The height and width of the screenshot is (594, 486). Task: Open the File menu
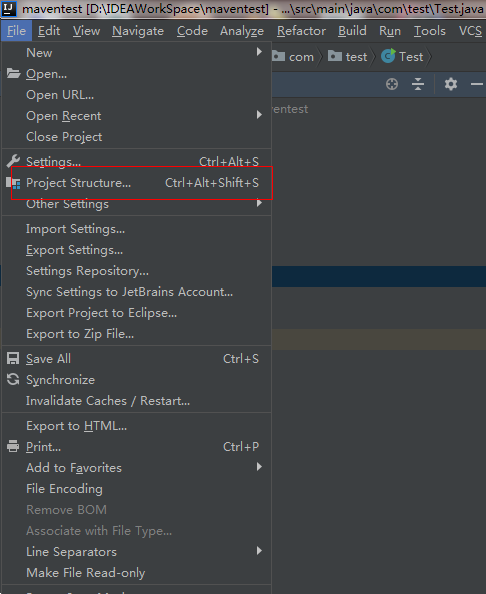click(16, 31)
